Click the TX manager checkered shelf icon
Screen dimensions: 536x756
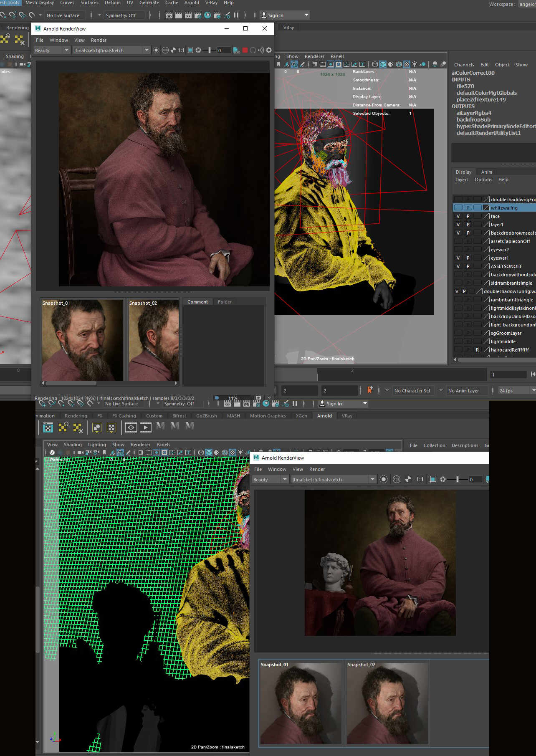(x=48, y=427)
